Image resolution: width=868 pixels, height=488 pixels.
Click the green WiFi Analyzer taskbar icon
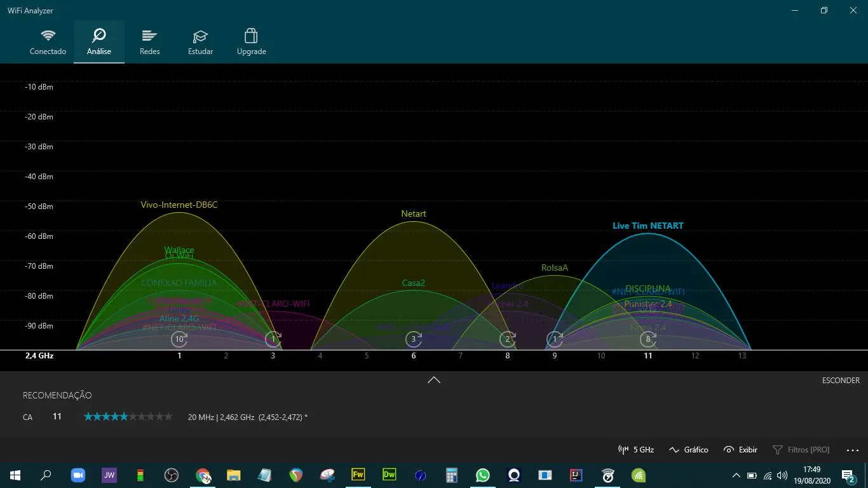click(639, 475)
